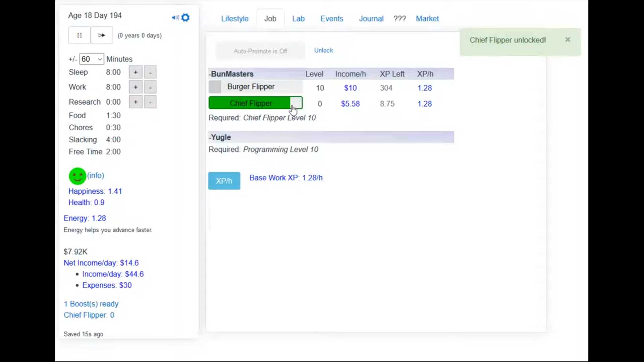Click Burger Flipper XP Left 304
The height and width of the screenshot is (362, 644).
pos(386,88)
